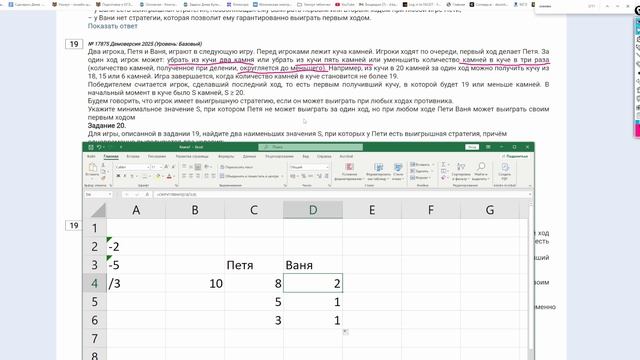
Task: Click the AutoSum sigma icon
Action: 443,164
